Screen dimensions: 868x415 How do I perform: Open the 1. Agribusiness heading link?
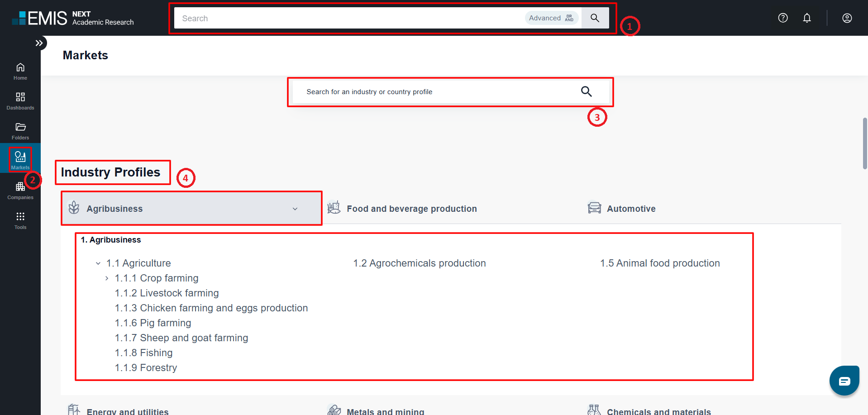[x=111, y=240]
